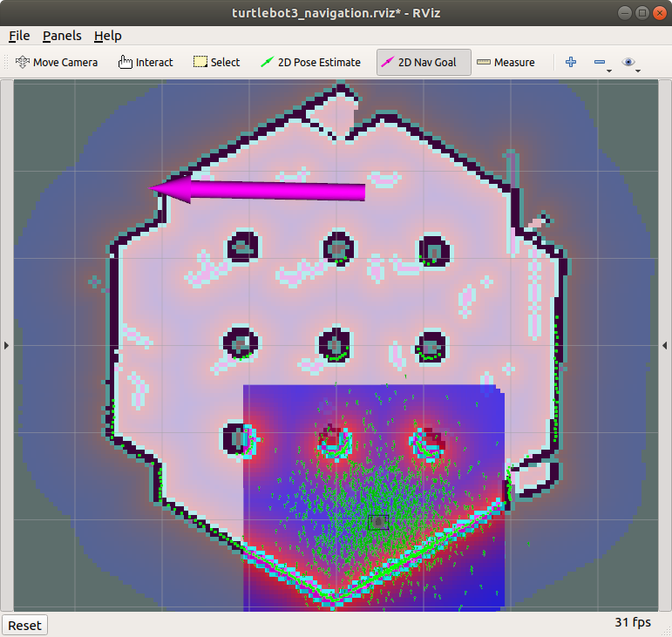This screenshot has width=672, height=637.
Task: Open the Panels menu
Action: coord(62,36)
